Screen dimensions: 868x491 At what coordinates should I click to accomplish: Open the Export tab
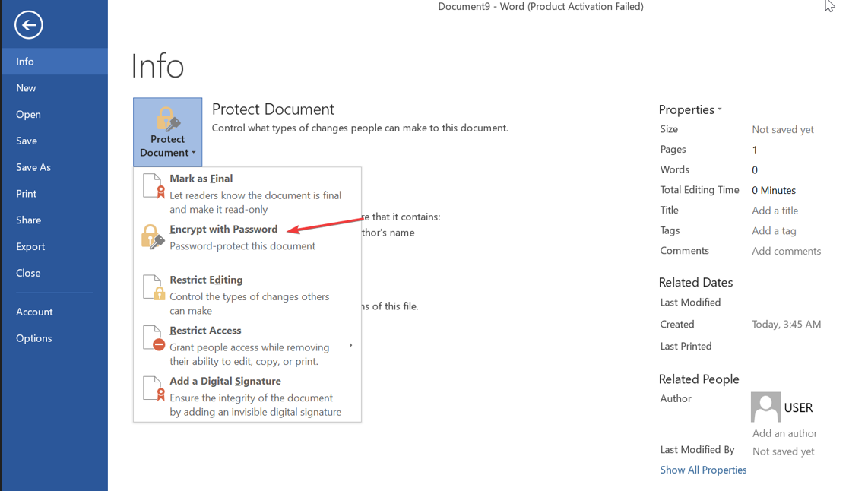[x=30, y=246]
